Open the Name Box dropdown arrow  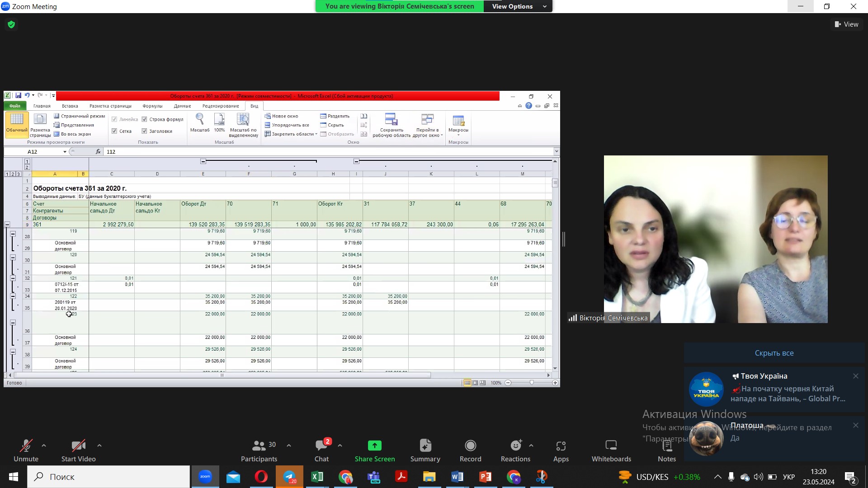tap(65, 152)
